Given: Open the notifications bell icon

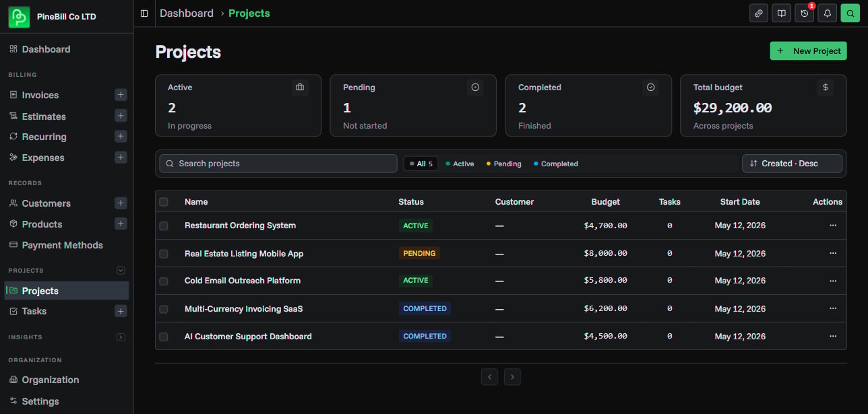Looking at the screenshot, I should click(828, 13).
